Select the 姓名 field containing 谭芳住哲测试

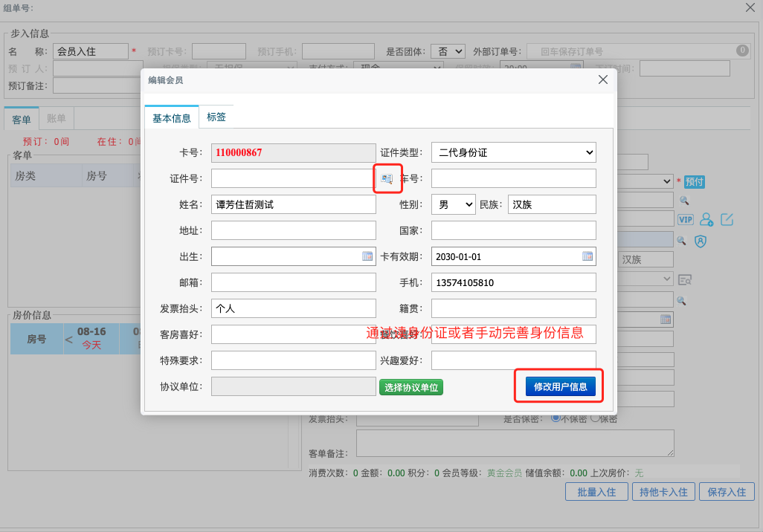pos(294,205)
